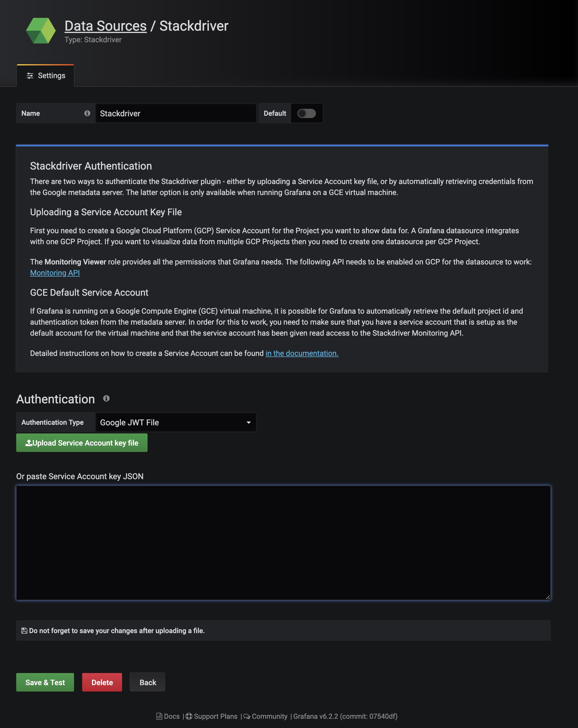Image resolution: width=578 pixels, height=728 pixels.
Task: Click the Docs file icon in footer
Action: (x=159, y=716)
